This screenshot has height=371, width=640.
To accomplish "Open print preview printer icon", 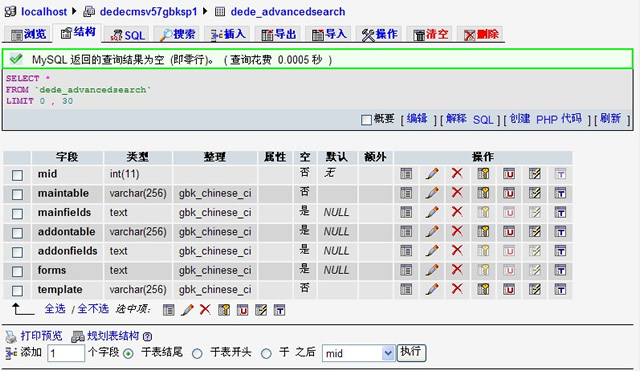I will click(x=11, y=337).
